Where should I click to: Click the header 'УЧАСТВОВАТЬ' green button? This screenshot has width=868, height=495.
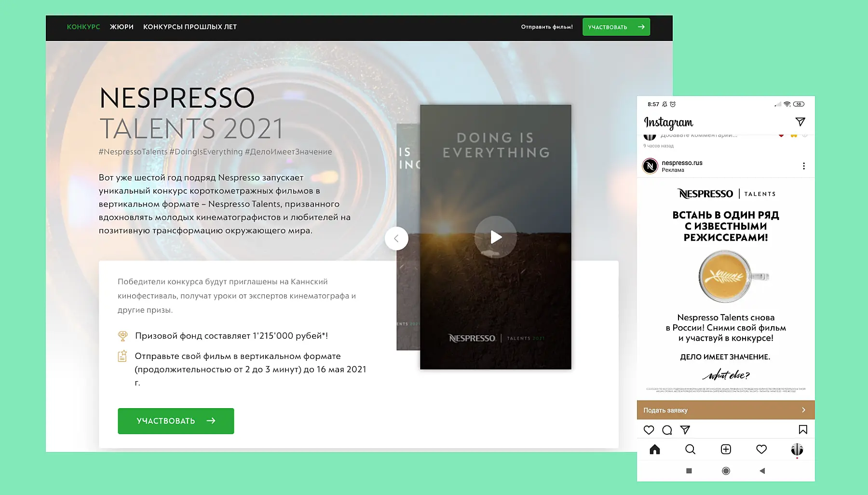pos(616,27)
